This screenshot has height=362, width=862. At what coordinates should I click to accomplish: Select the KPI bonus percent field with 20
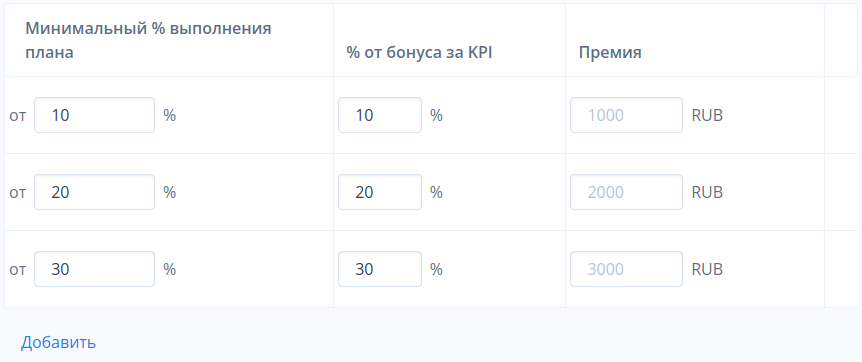click(x=380, y=192)
